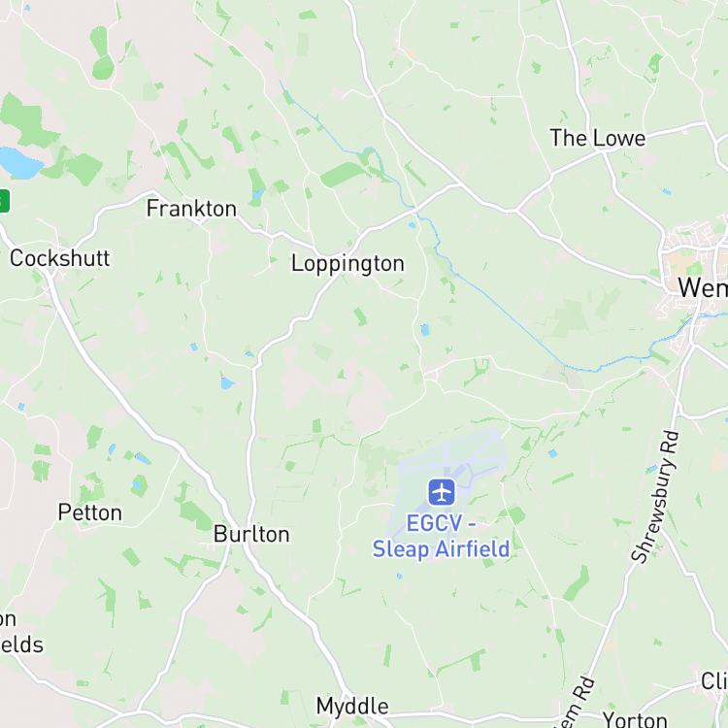The width and height of the screenshot is (728, 728).
Task: Select the small pond south of Loppington
Action: (x=425, y=330)
